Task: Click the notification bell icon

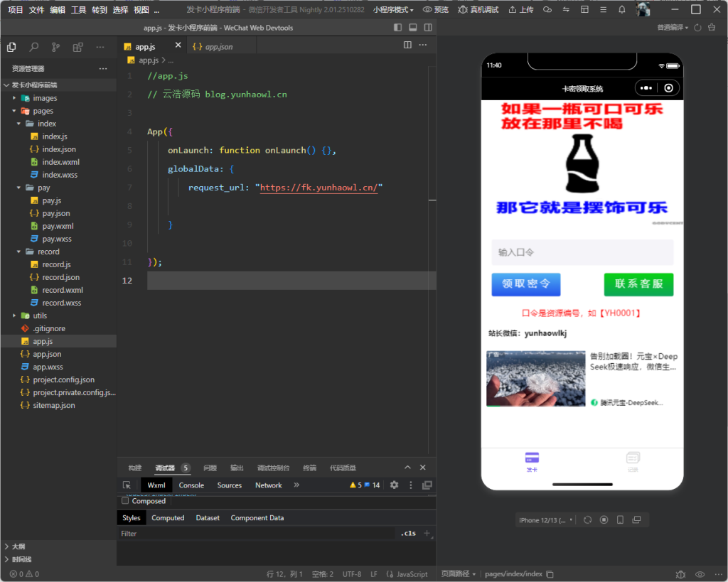Action: [621, 10]
